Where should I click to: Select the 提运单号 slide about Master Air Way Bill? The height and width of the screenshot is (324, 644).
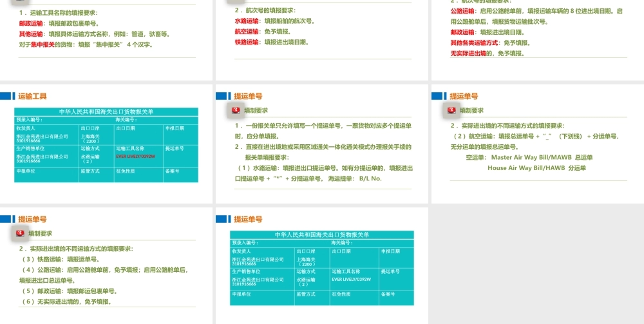[538, 144]
